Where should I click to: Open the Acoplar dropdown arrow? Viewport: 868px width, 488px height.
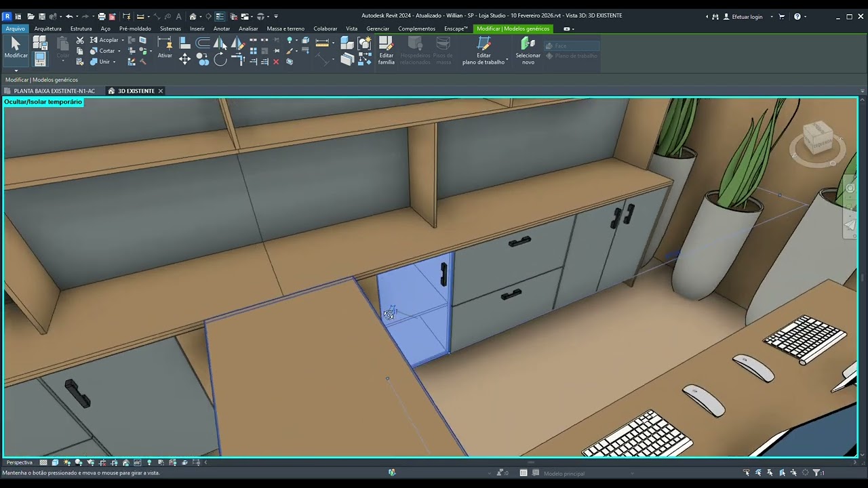tap(123, 41)
